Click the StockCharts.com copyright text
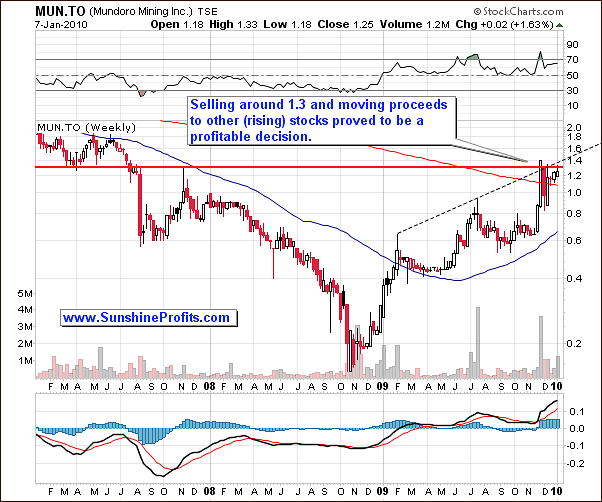The height and width of the screenshot is (502, 602). (x=518, y=12)
